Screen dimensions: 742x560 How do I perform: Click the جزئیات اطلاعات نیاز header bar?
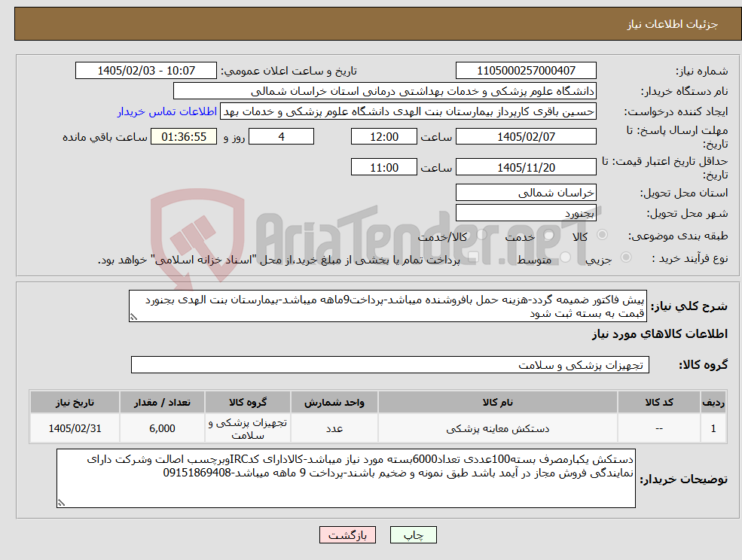tap(378, 23)
